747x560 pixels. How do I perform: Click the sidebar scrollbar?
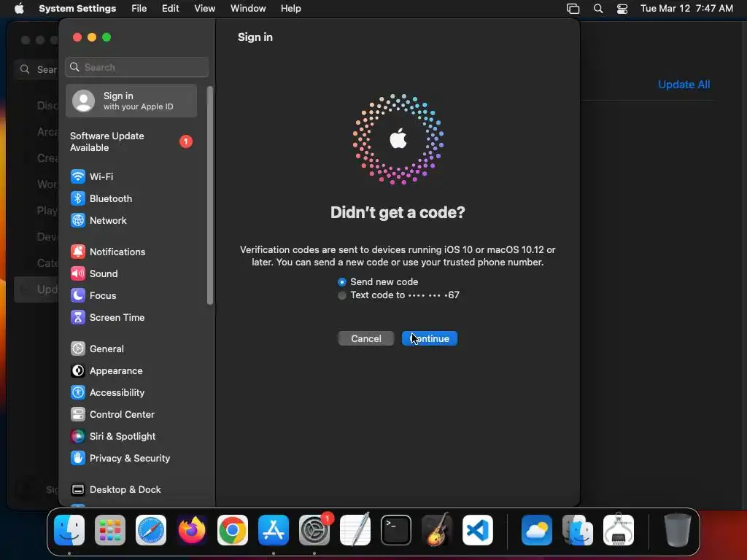tap(210, 195)
